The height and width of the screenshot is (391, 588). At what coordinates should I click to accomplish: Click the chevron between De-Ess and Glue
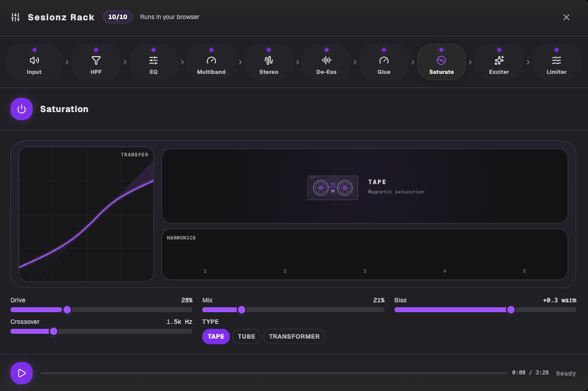355,62
